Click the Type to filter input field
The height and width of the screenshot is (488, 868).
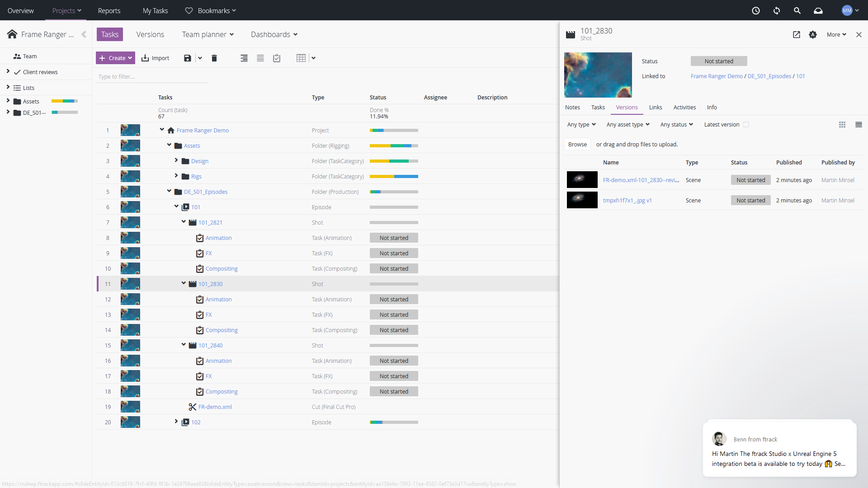(x=153, y=77)
